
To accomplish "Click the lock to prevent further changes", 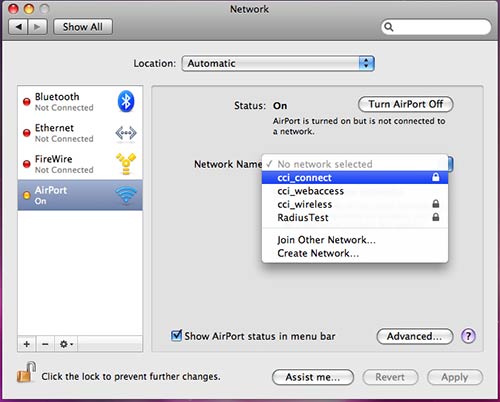I will tap(27, 372).
